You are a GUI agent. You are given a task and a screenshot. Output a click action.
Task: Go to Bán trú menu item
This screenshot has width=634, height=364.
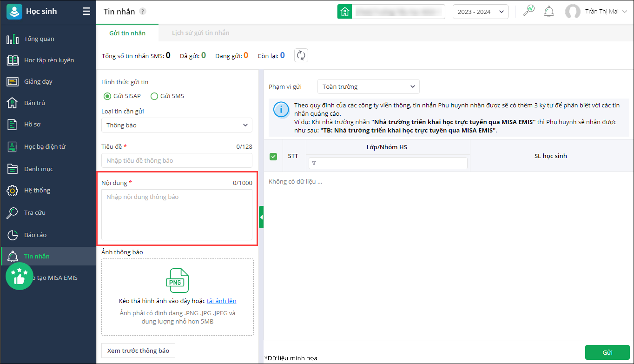pos(34,103)
